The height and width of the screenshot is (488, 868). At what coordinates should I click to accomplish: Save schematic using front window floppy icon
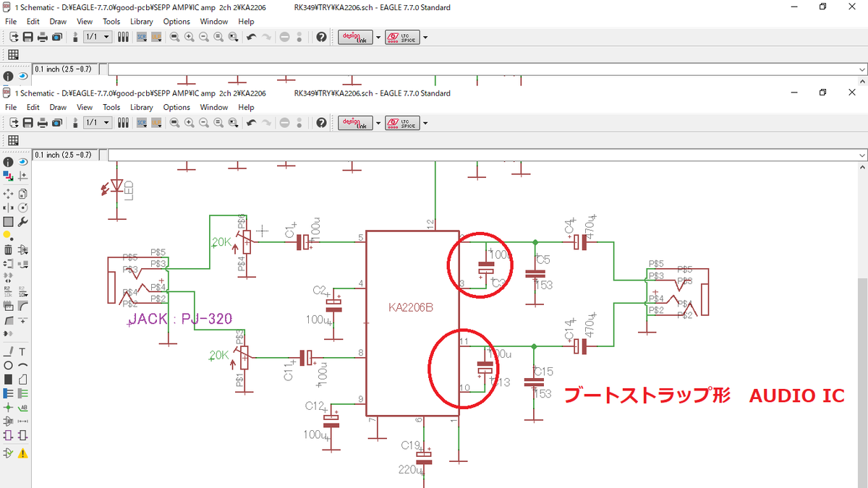pos(28,123)
